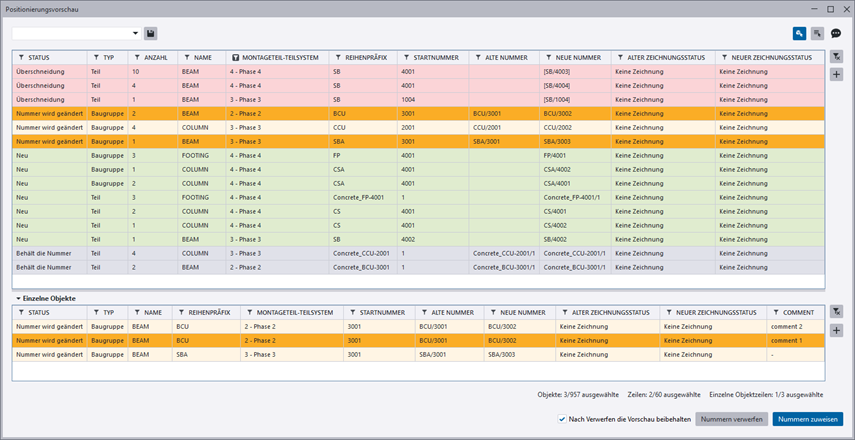The image size is (855, 441).
Task: Collapse the Einzelne Objekte section
Action: click(17, 298)
